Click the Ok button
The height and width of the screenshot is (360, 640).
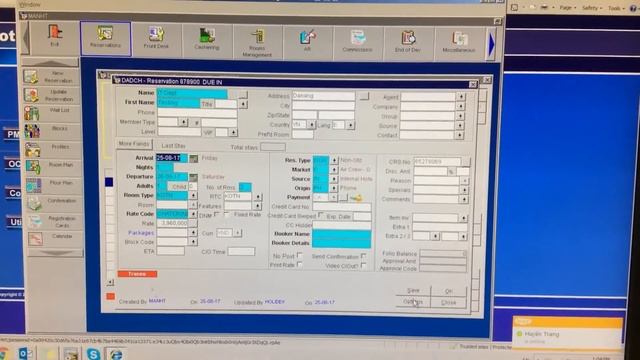tap(448, 291)
